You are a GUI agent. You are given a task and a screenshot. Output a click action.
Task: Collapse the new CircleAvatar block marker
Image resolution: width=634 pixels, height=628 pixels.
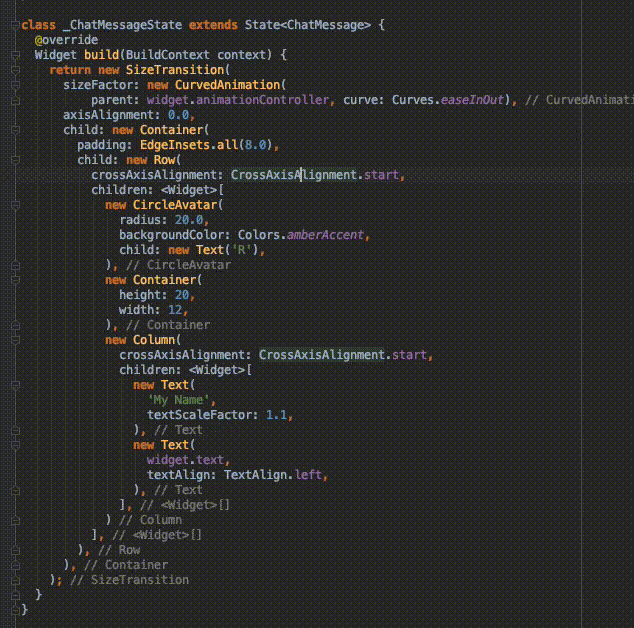[15, 205]
